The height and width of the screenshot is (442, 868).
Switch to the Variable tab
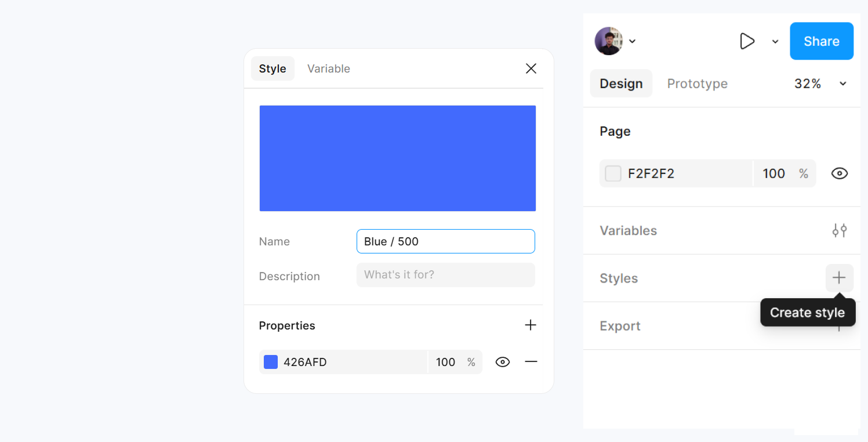point(329,68)
